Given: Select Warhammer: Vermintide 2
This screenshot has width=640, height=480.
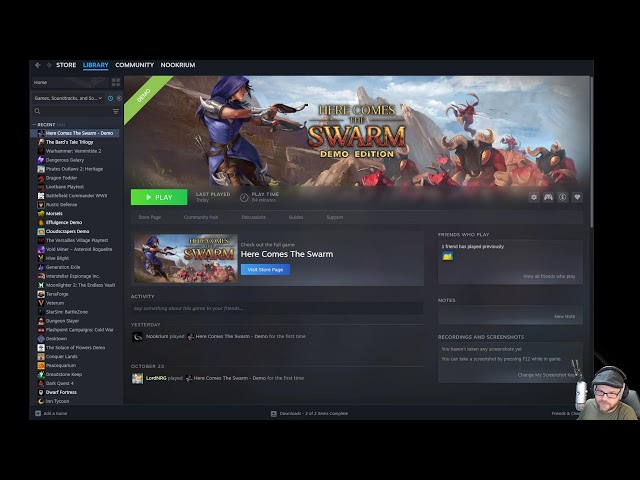Looking at the screenshot, I should coord(73,151).
